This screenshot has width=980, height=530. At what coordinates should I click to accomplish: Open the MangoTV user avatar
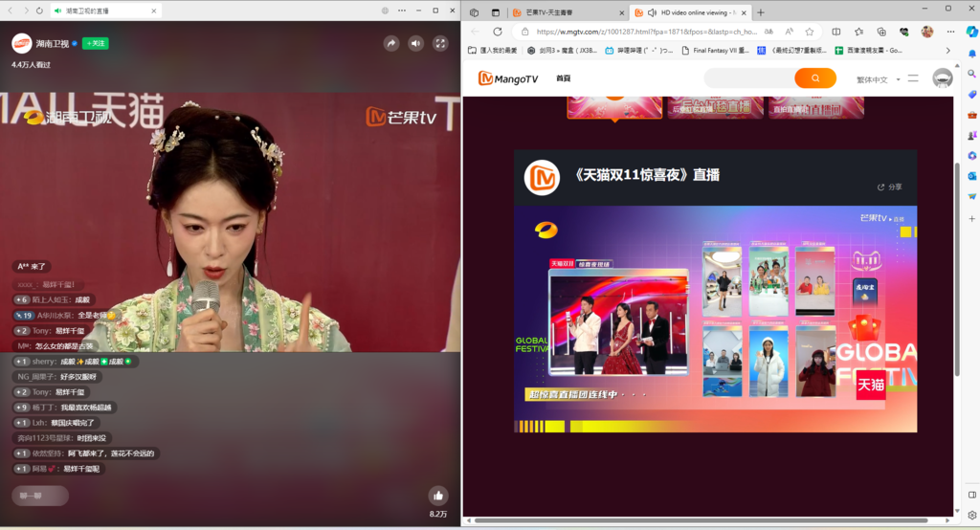943,78
